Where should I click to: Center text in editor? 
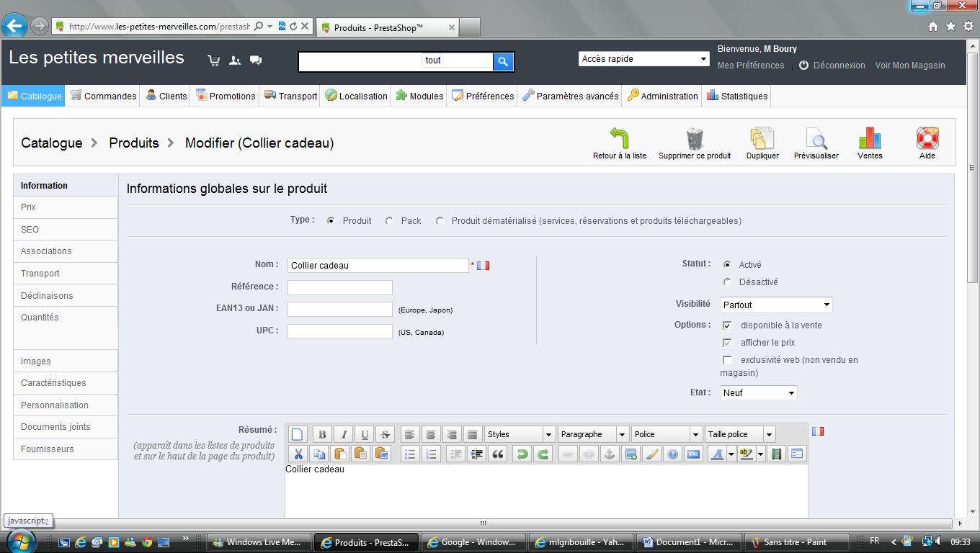[x=430, y=434]
